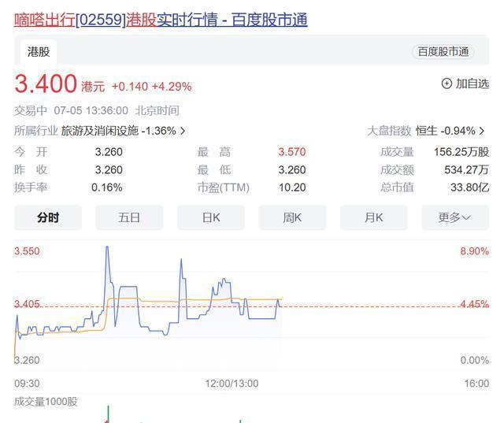
Task: Show the 周K candlestick chart
Action: (x=292, y=217)
